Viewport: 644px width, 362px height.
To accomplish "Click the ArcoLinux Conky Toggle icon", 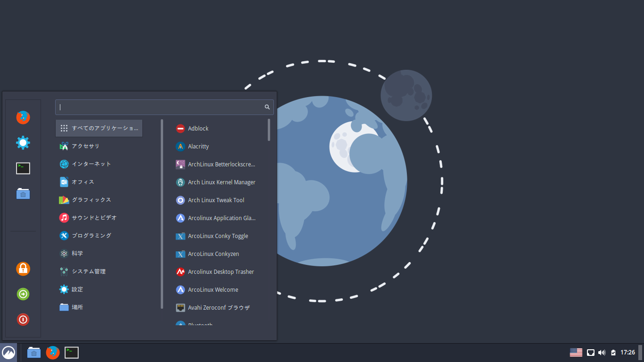I will (x=180, y=236).
